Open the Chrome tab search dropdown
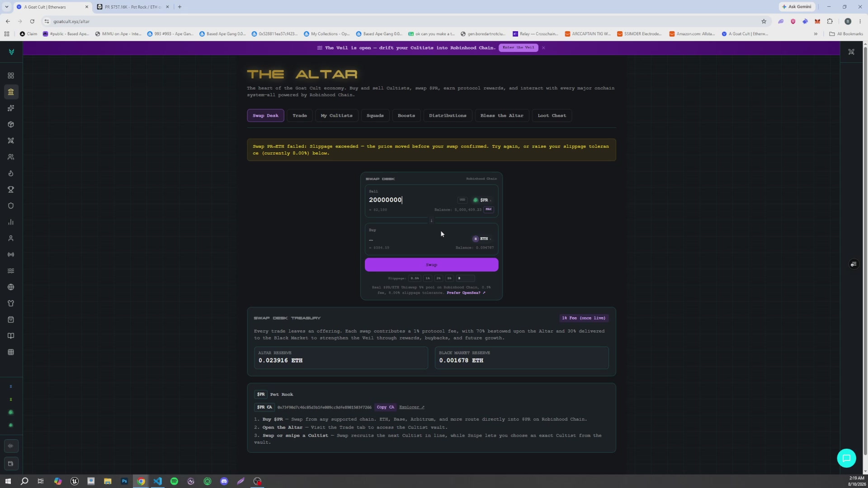Screen dimensions: 868x488 7,7
